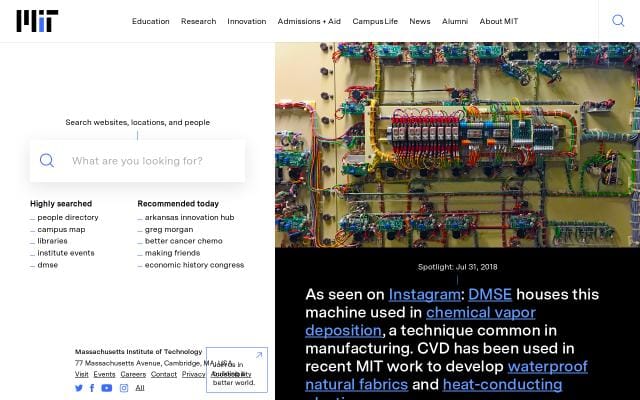This screenshot has width=640, height=400.
Task: Open 'campus map' quick link
Action: point(61,229)
